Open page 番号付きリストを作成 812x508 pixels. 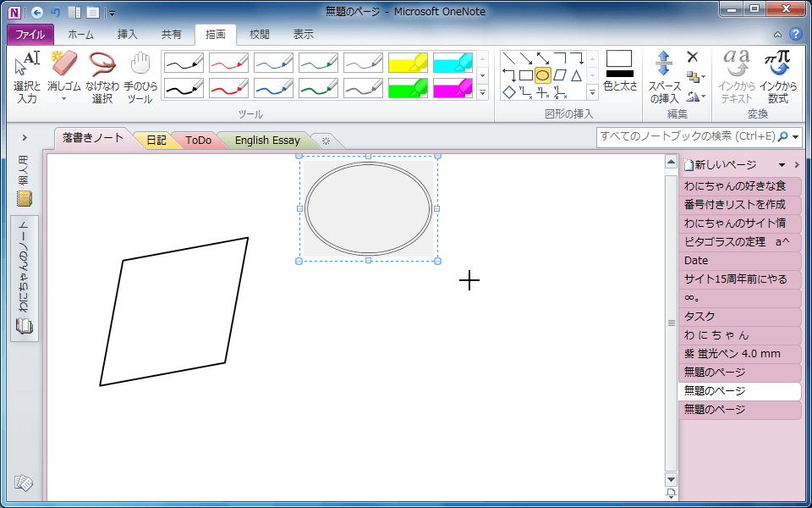[739, 204]
